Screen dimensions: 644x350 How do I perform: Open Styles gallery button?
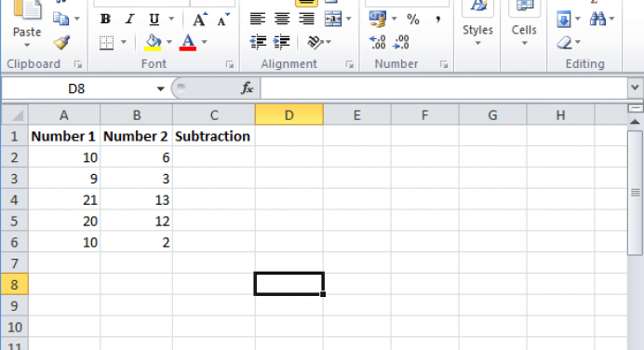[477, 24]
